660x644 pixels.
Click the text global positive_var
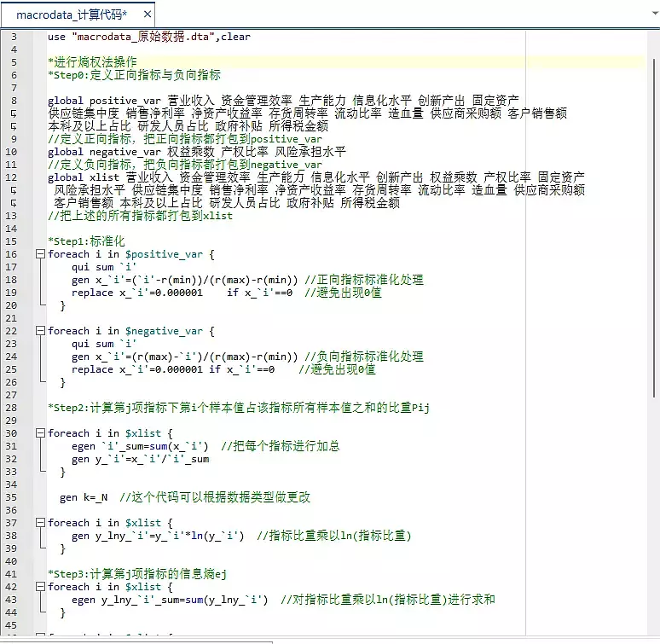pyautogui.click(x=104, y=101)
